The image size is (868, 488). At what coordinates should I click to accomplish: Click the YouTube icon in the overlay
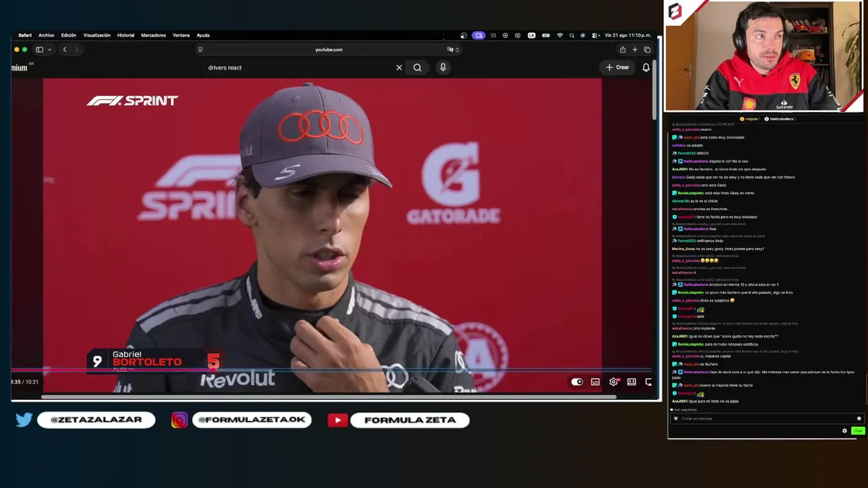pyautogui.click(x=337, y=420)
